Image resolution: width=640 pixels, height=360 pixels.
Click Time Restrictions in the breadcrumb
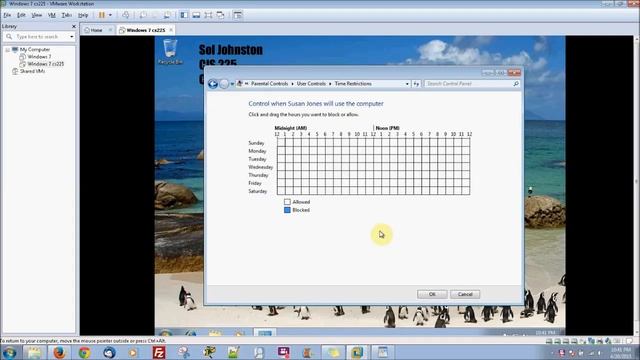353,84
